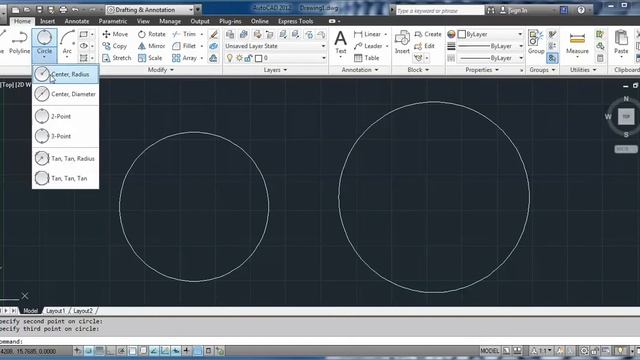Open the lineweight ByLayer dropdown
Image resolution: width=640 pixels, height=360 pixels.
490,46
